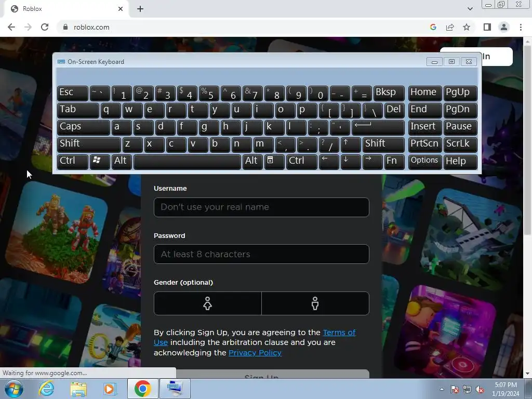This screenshot has height=399, width=532.
Task: Show hidden system tray icons
Action: [x=442, y=389]
